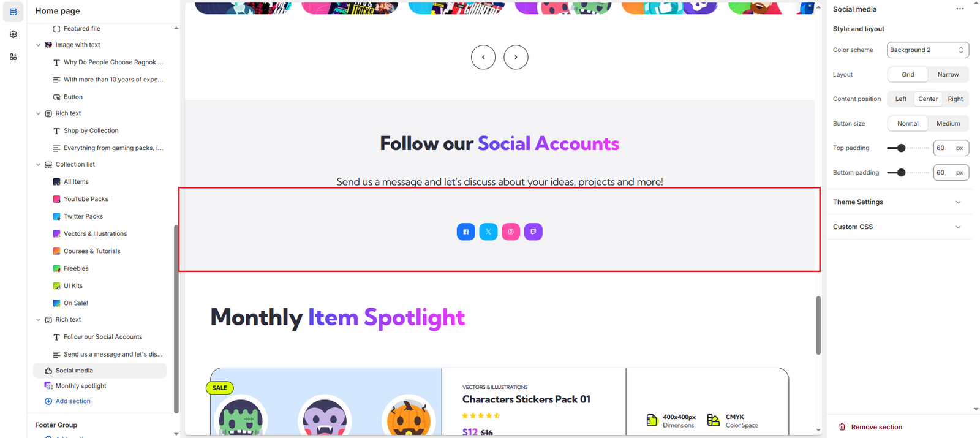
Task: Click the previous slide arrow button
Action: [x=483, y=57]
